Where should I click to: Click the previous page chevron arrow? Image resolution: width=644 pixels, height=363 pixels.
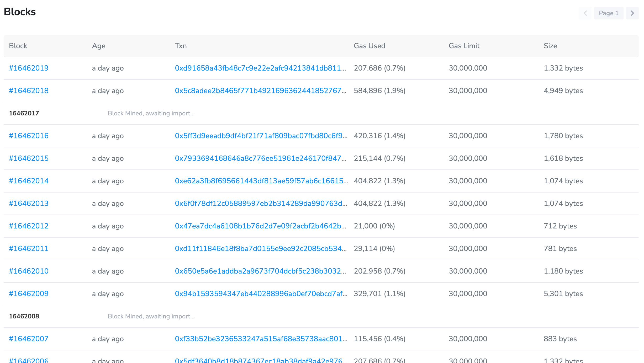click(585, 13)
